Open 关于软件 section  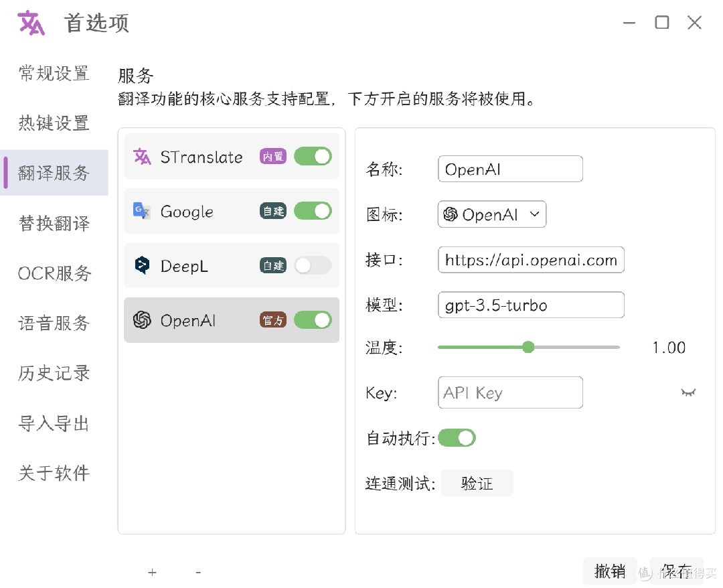(54, 473)
